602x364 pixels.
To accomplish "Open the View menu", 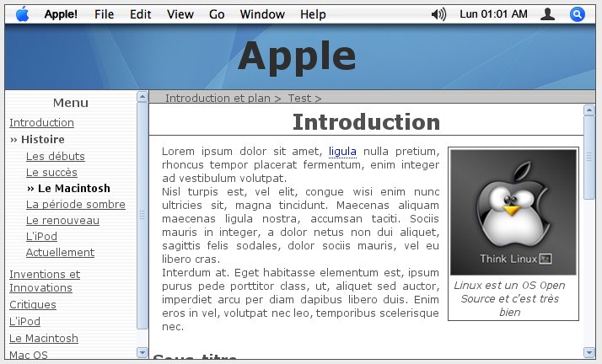I will pyautogui.click(x=180, y=14).
